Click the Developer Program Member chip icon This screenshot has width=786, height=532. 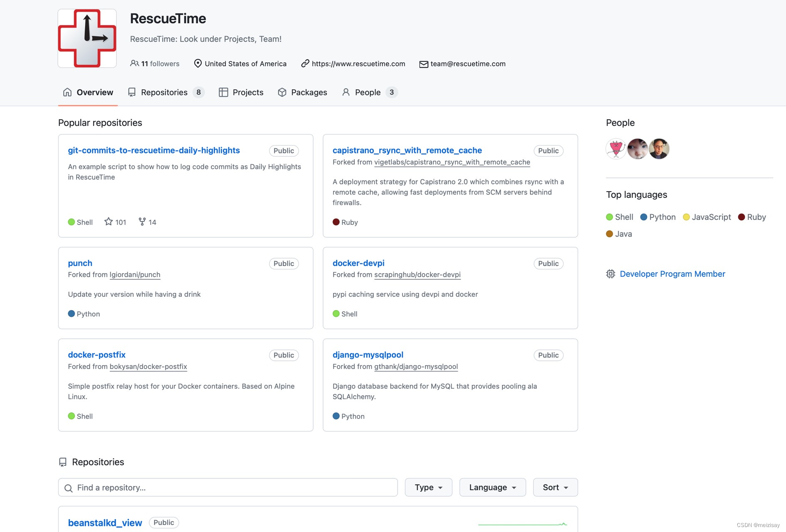pyautogui.click(x=611, y=274)
